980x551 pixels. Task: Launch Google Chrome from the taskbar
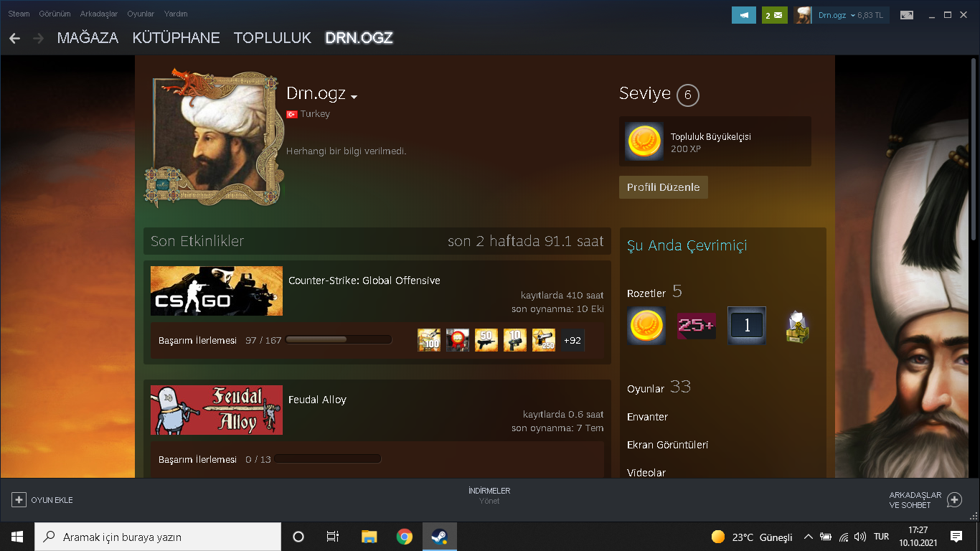click(405, 537)
